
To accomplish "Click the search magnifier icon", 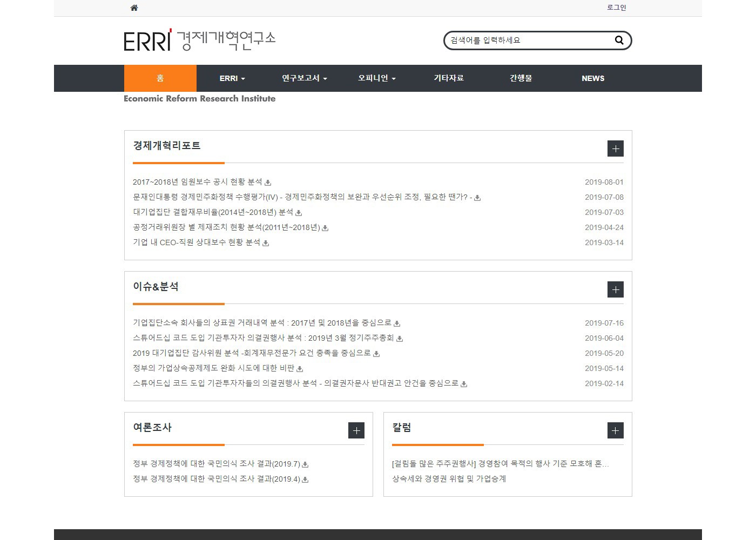I will tap(619, 40).
